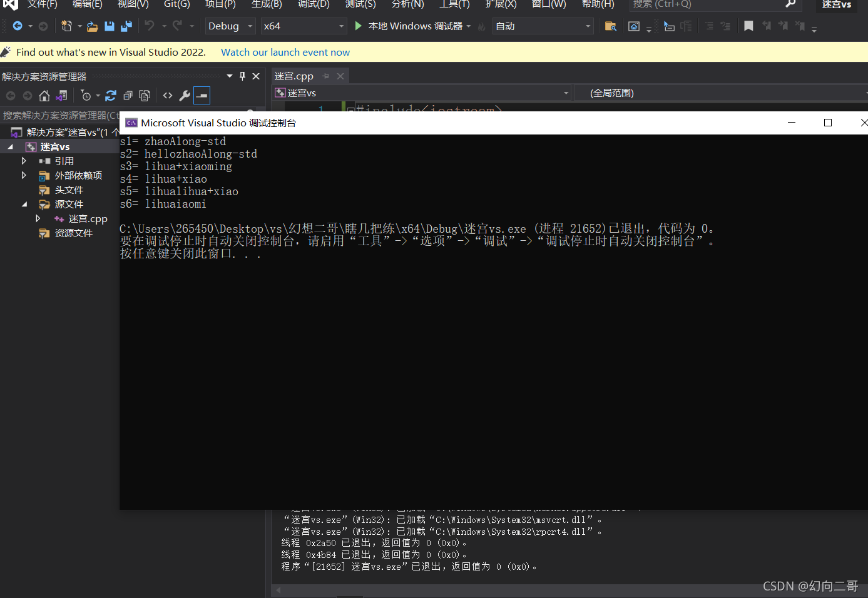868x598 pixels.
Task: Sync with active document icon
Action: coord(111,96)
